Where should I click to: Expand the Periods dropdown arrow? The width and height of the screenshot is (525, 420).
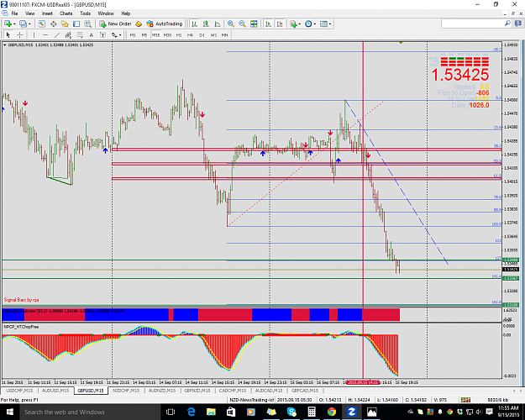tap(315, 24)
